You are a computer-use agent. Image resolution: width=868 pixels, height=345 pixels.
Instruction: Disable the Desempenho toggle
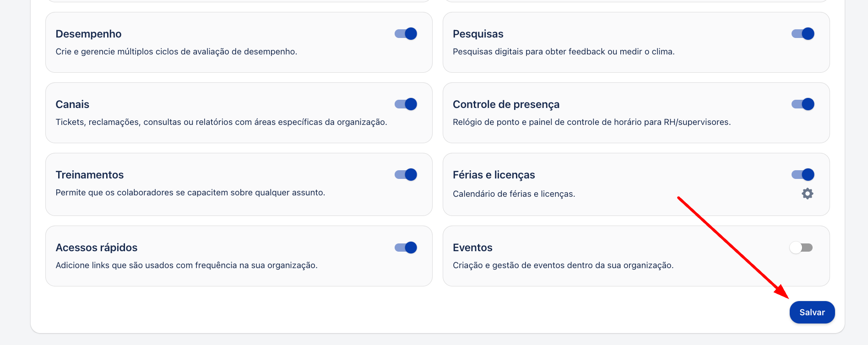point(406,34)
